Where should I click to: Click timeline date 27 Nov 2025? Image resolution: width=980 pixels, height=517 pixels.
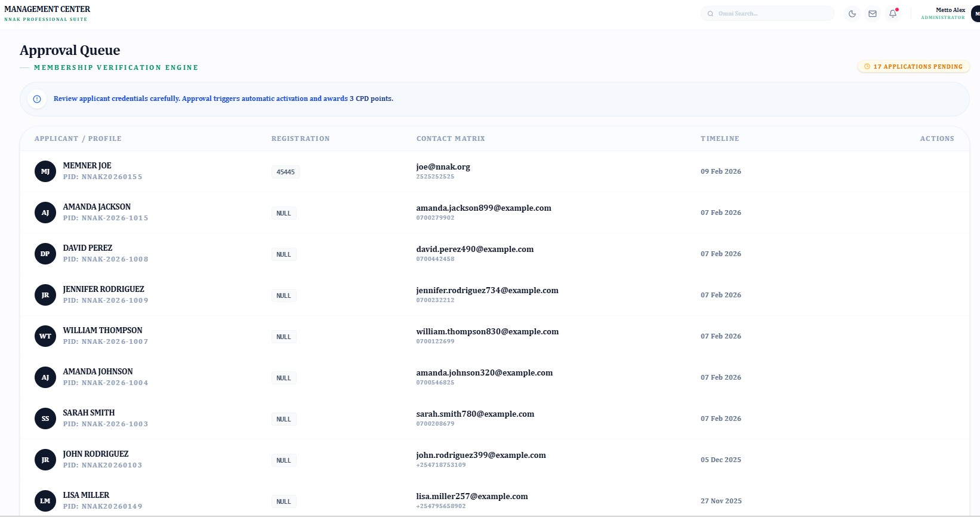tap(721, 501)
